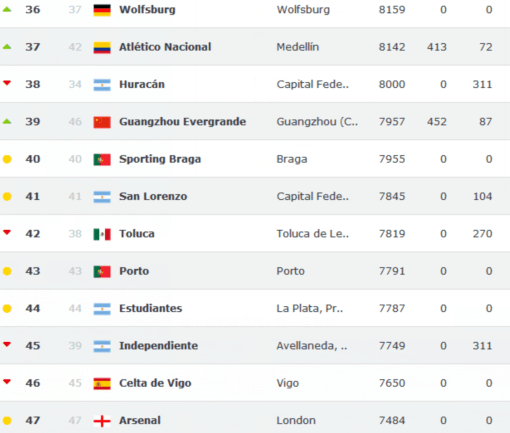Click the Portuguese flag beside Sporting Braga

click(x=102, y=159)
